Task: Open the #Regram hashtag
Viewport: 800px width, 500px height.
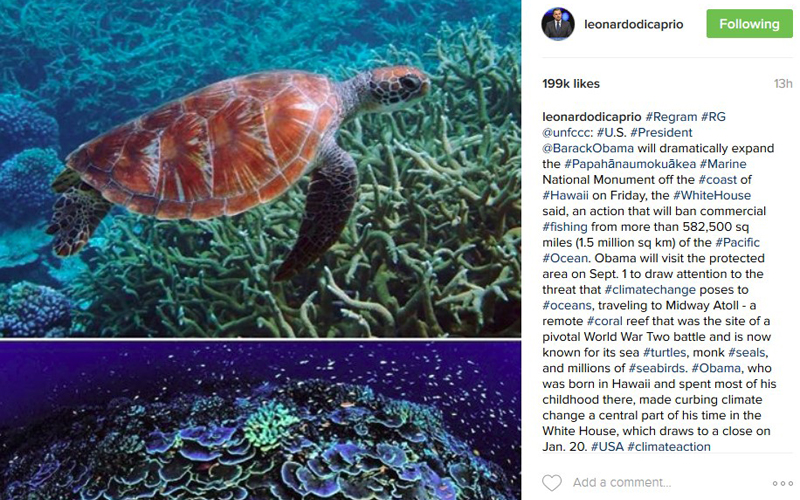Action: pyautogui.click(x=671, y=117)
